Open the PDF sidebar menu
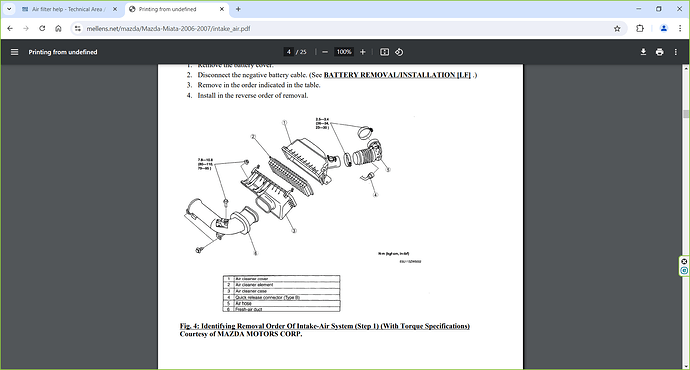 [15, 52]
